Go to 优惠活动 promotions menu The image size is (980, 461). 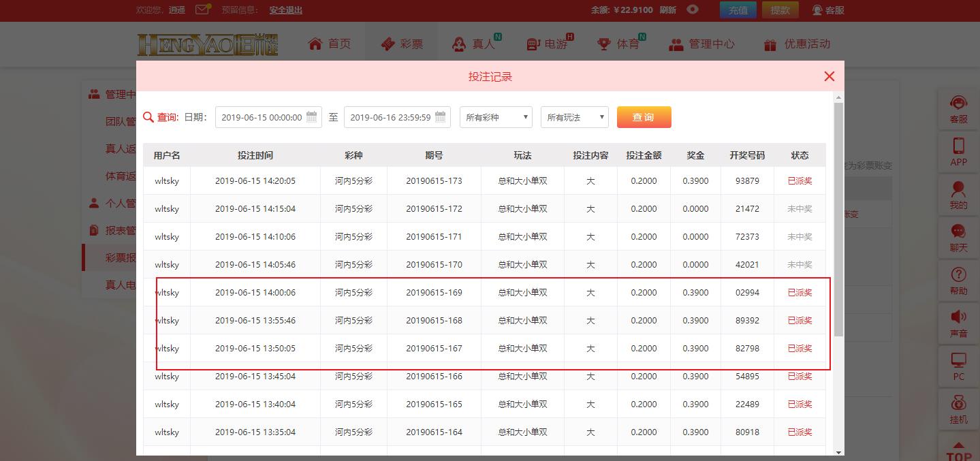click(797, 44)
